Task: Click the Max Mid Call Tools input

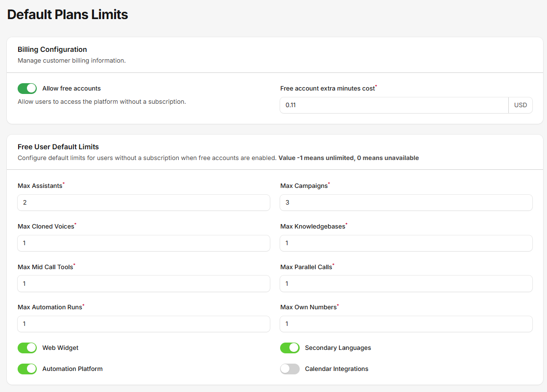Action: click(143, 283)
